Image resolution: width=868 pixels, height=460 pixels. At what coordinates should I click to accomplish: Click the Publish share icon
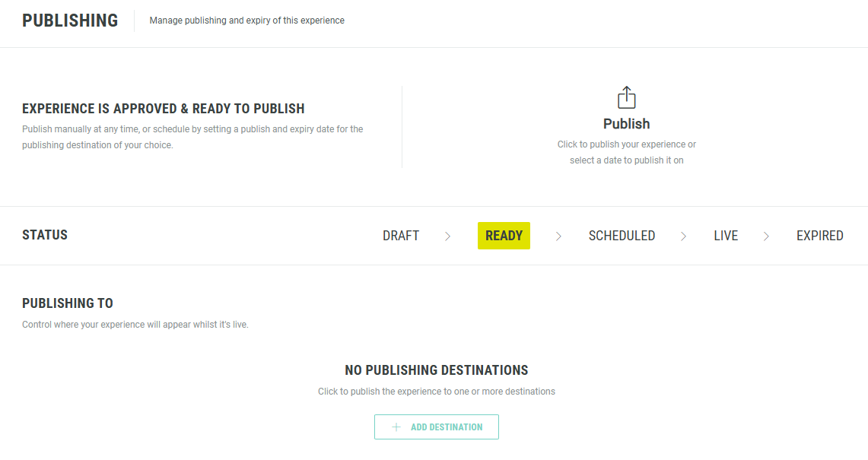[626, 97]
